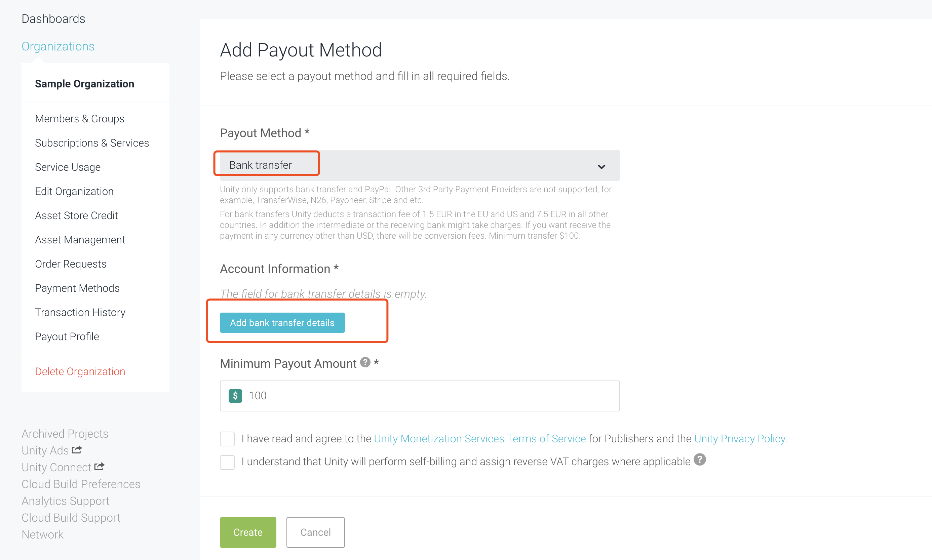Image resolution: width=932 pixels, height=560 pixels.
Task: Click Add bank transfer details button
Action: 282,322
